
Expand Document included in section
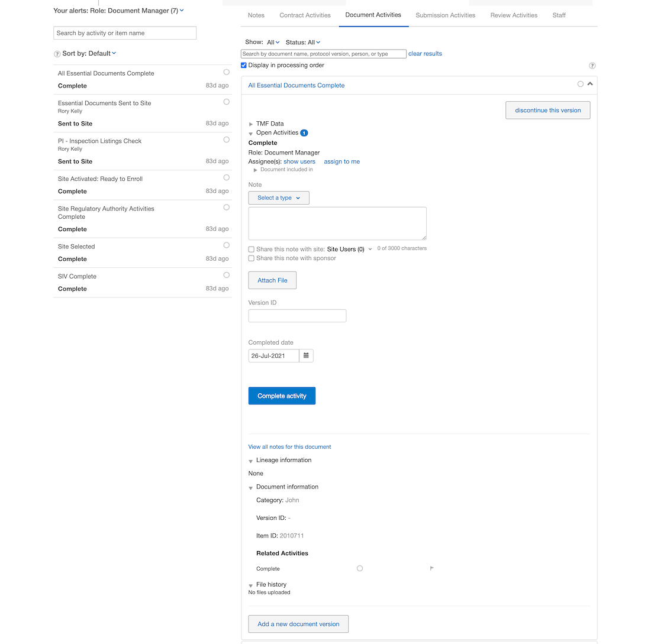point(255,170)
